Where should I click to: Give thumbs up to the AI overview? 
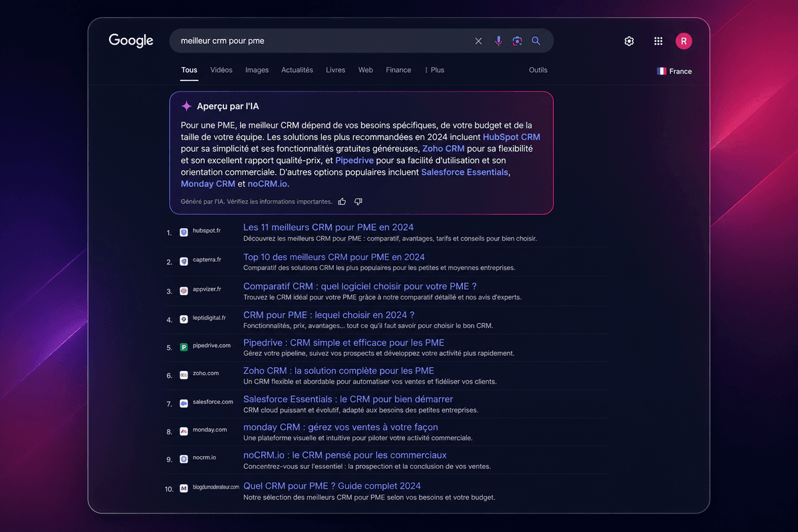pos(342,201)
